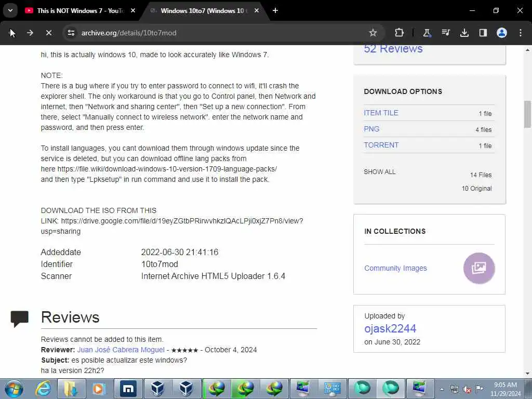Open the profile avatar menu
Screen dimensions: 532x399
pos(502,33)
